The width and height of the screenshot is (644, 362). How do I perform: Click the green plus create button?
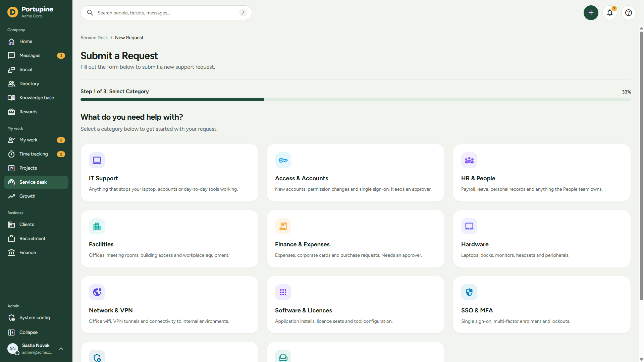(x=591, y=13)
